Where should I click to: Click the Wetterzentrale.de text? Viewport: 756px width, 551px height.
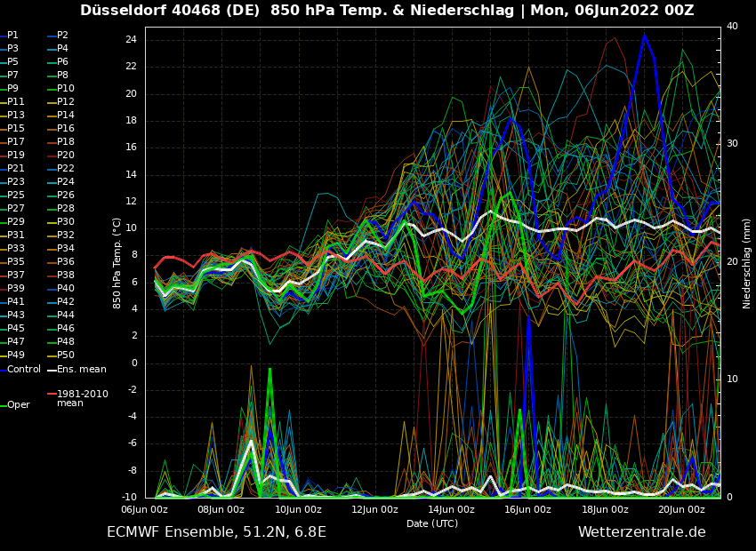coord(641,532)
